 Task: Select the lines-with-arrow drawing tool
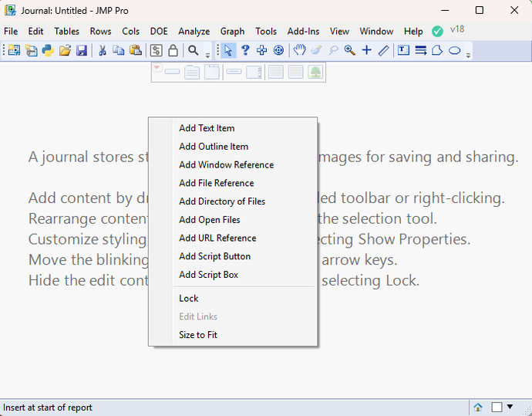tap(421, 51)
